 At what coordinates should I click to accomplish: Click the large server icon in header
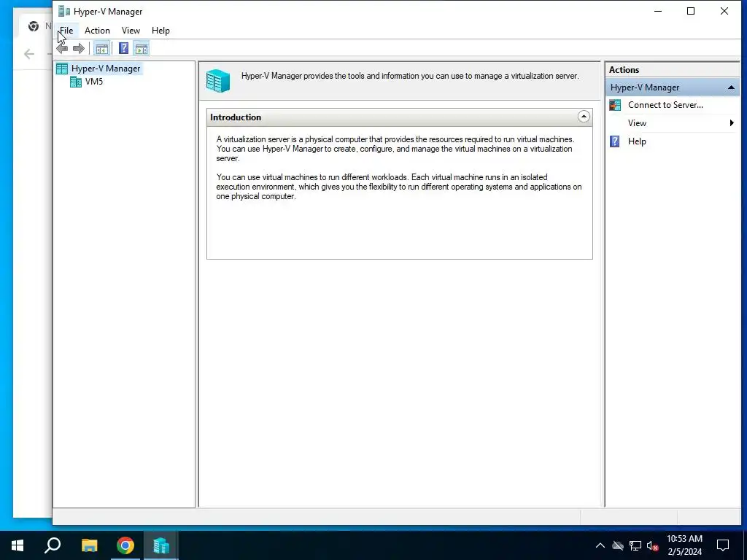218,80
